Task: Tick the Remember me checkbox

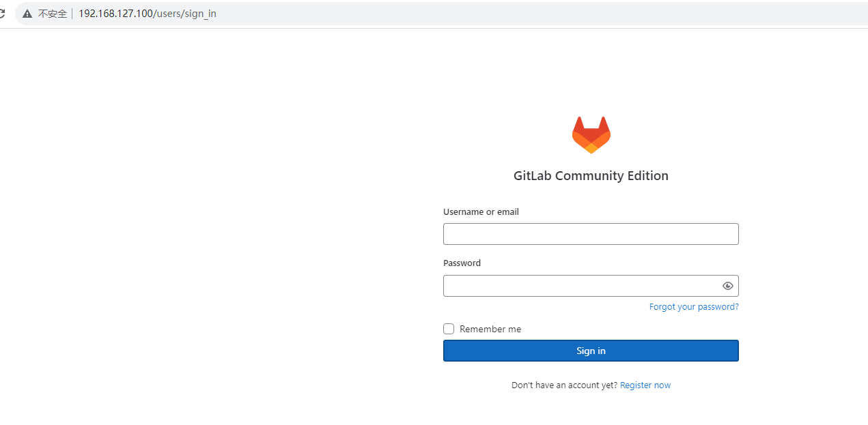Action: (x=449, y=329)
